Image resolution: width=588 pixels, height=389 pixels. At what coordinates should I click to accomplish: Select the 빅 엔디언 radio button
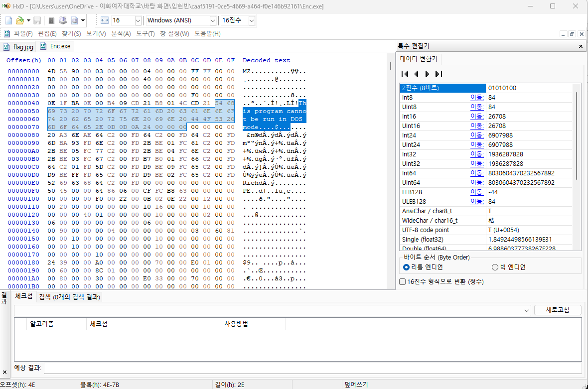tap(508, 267)
